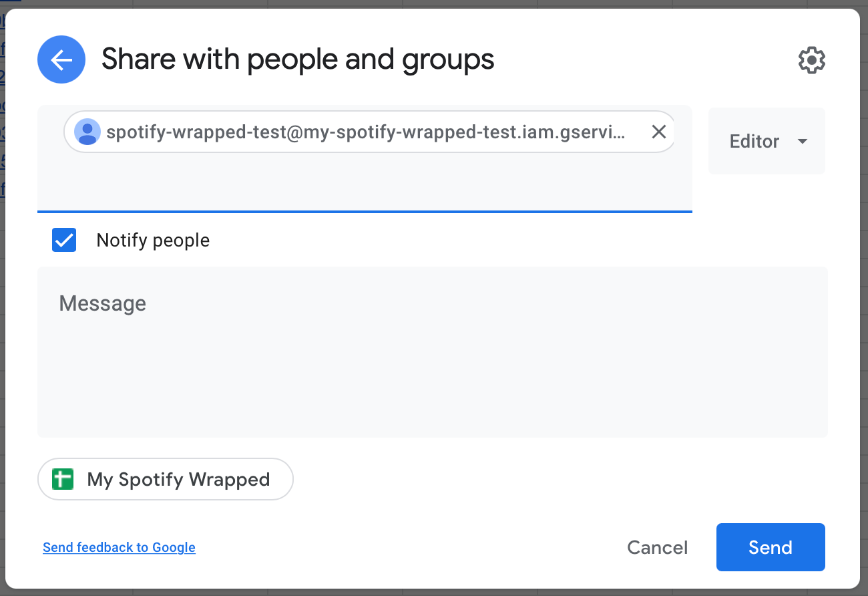Remove the spotify-wrapped-test recipient with X

(x=658, y=132)
